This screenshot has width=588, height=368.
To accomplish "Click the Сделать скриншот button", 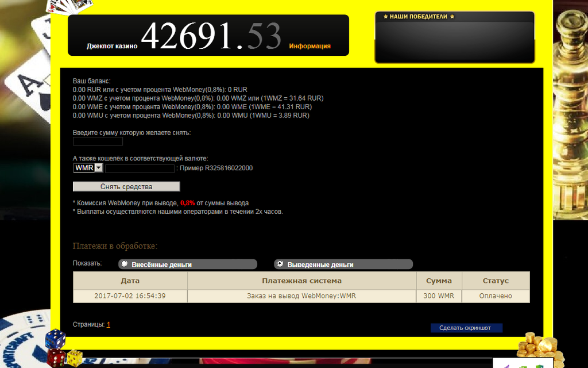I will tap(466, 328).
